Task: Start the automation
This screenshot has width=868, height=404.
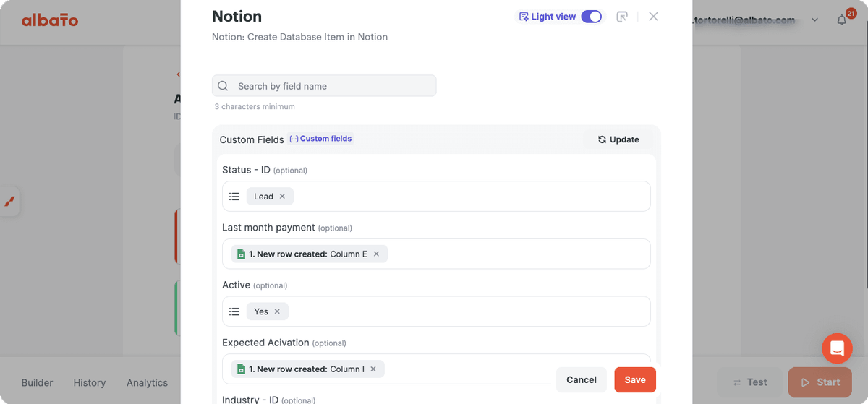Action: coord(820,382)
